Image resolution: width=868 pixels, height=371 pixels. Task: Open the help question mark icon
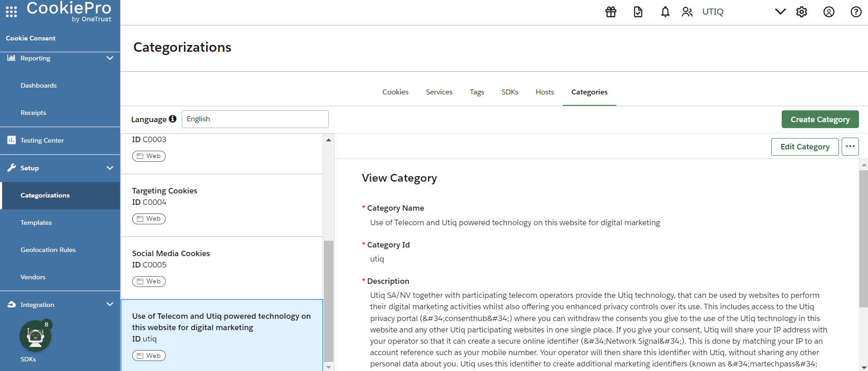[x=856, y=12]
